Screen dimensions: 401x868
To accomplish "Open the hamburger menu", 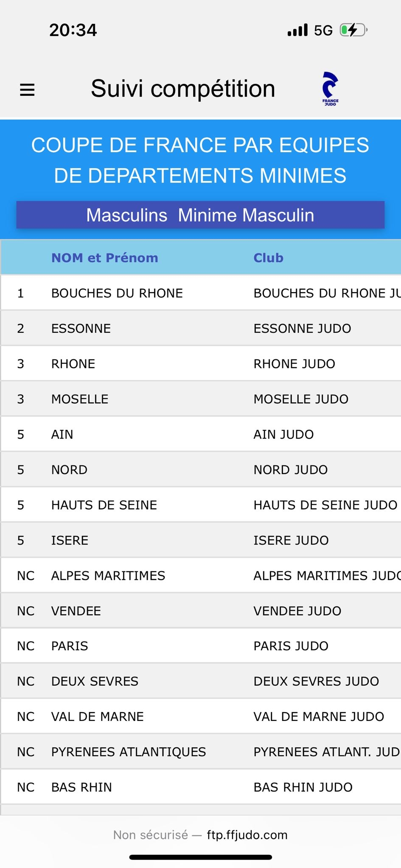I will point(27,89).
